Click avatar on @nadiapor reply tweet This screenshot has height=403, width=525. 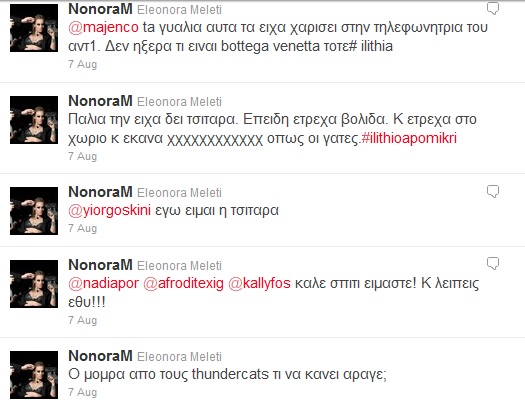pyautogui.click(x=34, y=284)
